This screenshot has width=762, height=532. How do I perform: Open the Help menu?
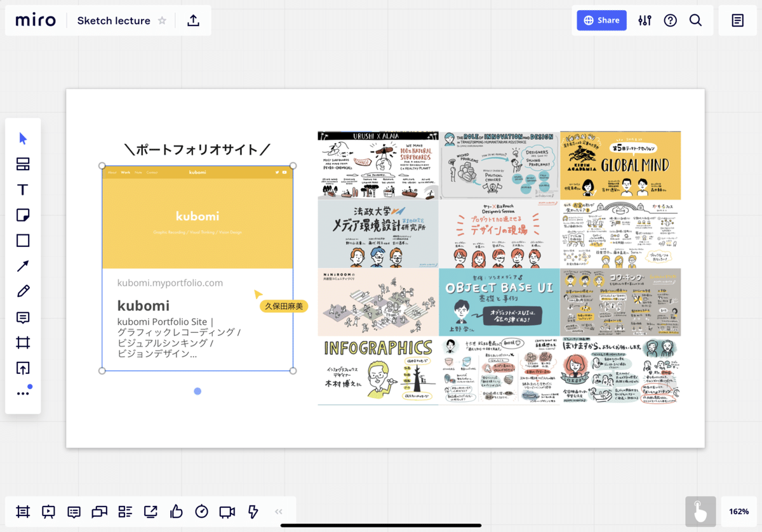670,20
